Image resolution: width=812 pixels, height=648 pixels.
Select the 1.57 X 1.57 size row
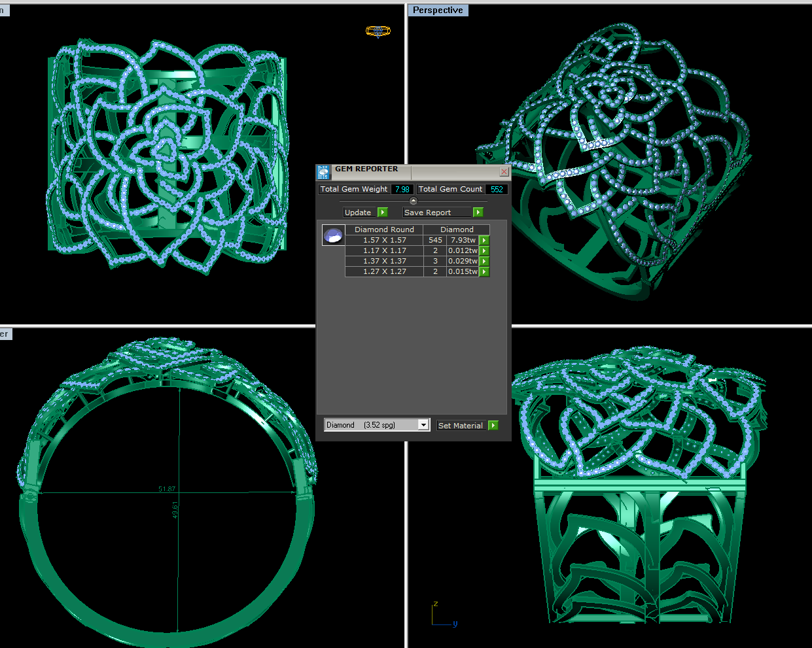click(x=385, y=240)
